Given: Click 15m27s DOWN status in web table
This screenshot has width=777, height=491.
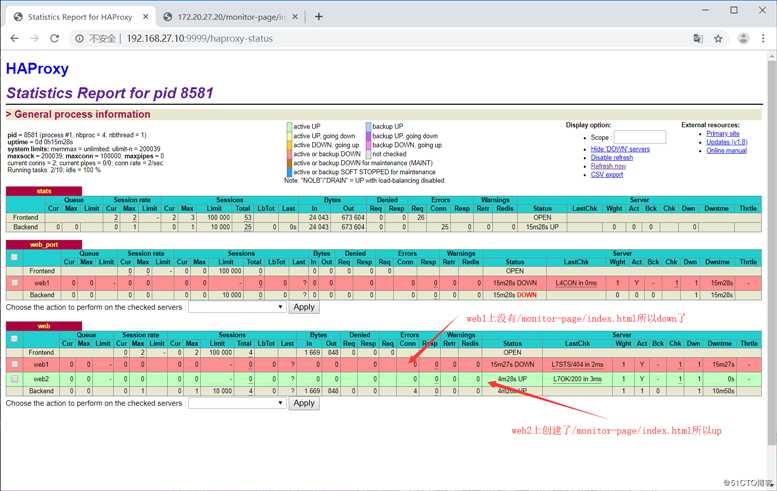Looking at the screenshot, I should (x=512, y=364).
